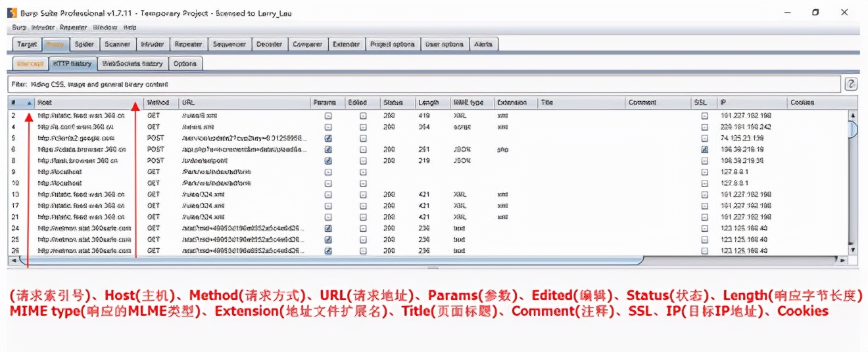Click the vertical scrollbar down arrow

coord(853,250)
